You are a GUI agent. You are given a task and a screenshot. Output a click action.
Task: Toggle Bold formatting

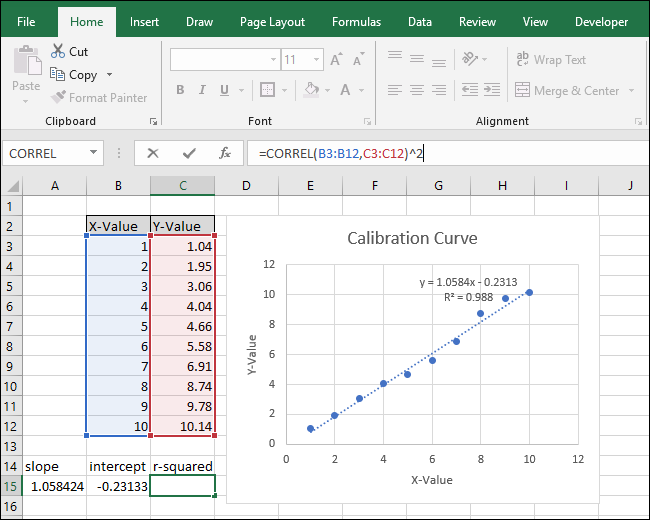pyautogui.click(x=180, y=90)
